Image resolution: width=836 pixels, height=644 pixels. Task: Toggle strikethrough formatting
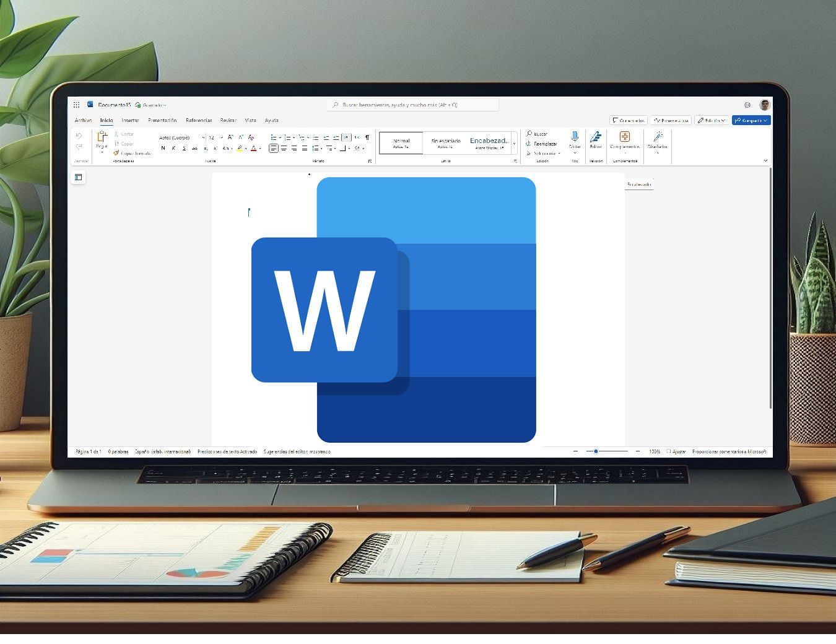pos(195,149)
